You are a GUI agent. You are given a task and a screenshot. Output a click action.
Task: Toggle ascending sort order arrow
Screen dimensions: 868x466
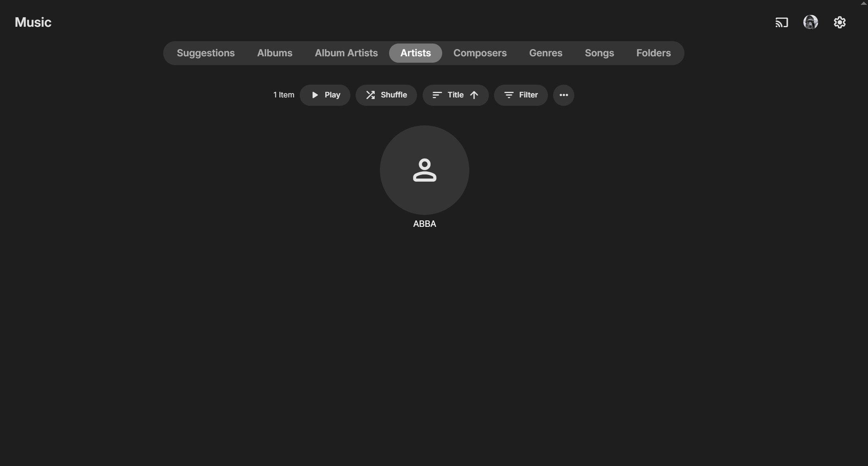tap(474, 95)
